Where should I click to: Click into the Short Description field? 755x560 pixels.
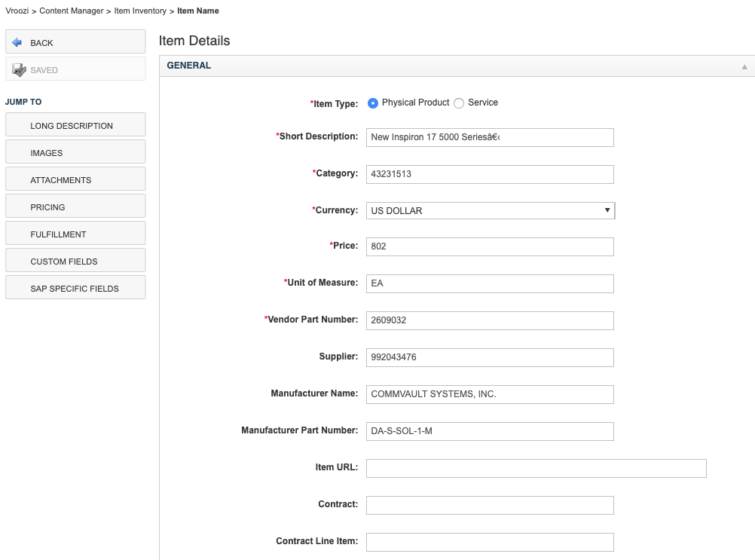point(490,137)
